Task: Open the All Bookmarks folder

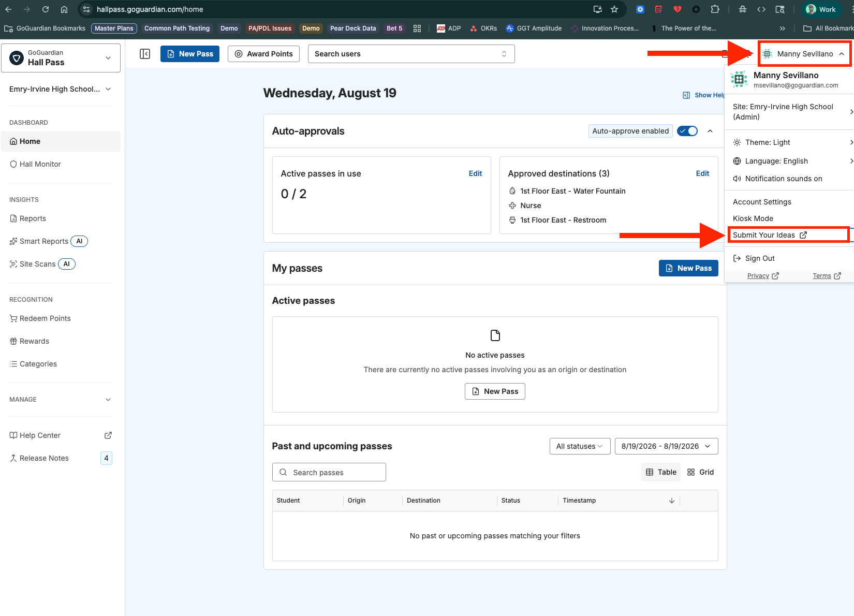Action: tap(828, 28)
